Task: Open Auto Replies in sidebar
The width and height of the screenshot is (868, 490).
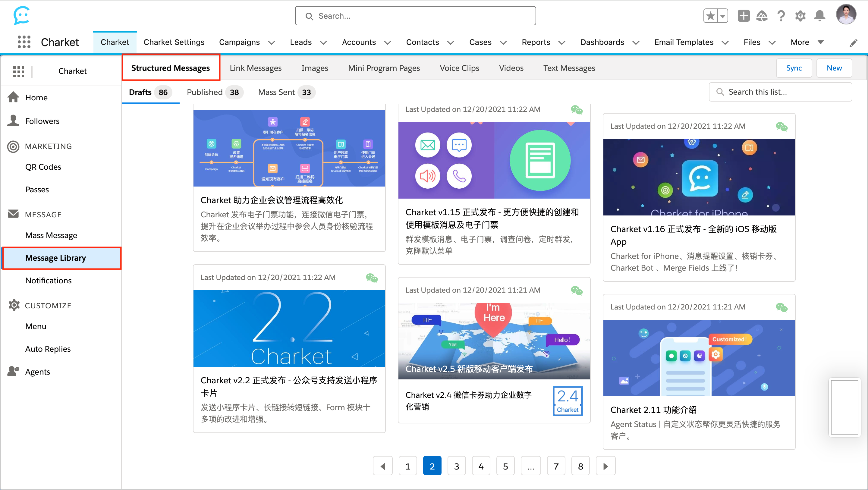Action: coord(48,349)
